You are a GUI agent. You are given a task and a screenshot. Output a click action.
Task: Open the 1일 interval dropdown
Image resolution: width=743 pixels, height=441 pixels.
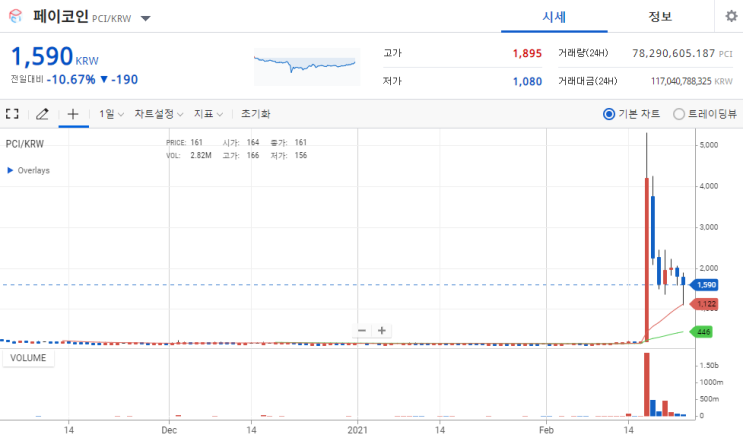pyautogui.click(x=111, y=114)
